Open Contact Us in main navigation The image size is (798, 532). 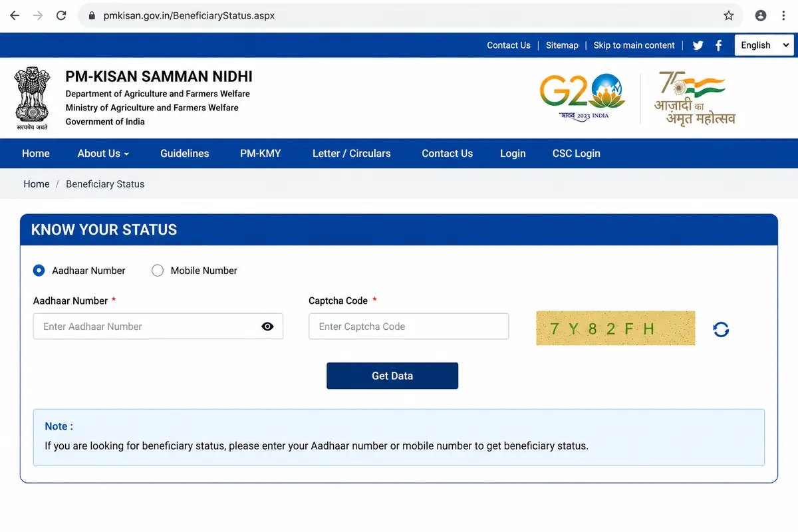coord(448,153)
